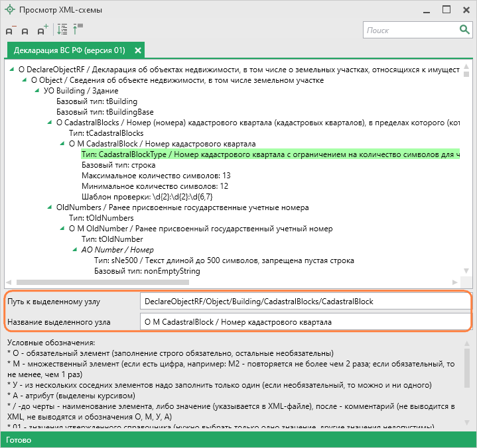Click the Путь к выделенному узлу field

(x=305, y=302)
